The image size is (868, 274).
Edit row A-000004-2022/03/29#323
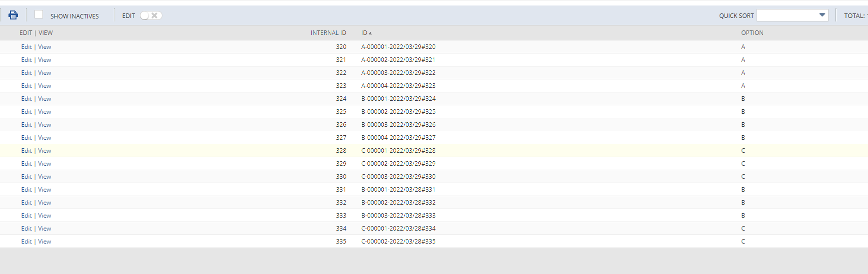coord(26,86)
